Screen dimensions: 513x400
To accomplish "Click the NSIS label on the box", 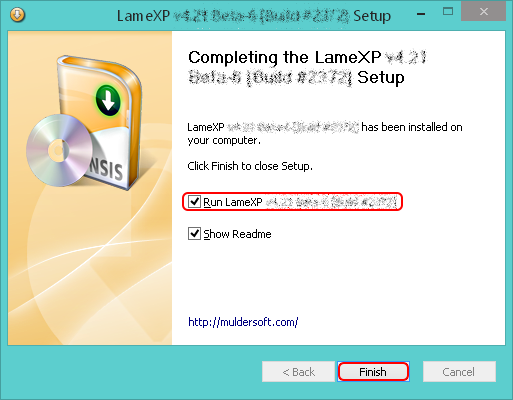I will [x=106, y=169].
